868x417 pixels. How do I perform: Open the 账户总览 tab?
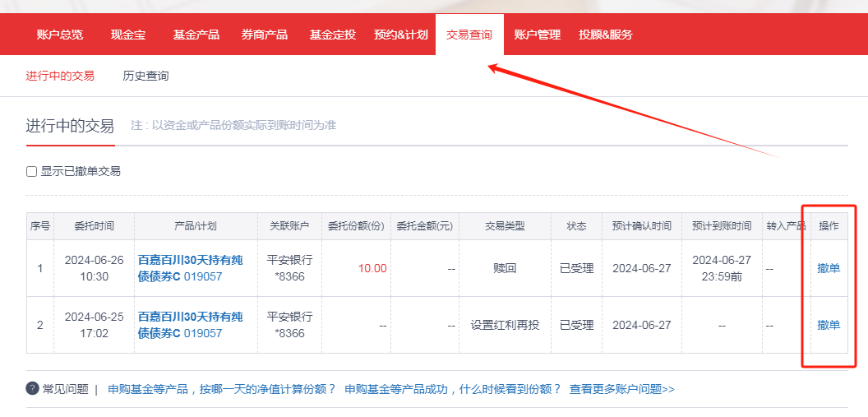60,35
